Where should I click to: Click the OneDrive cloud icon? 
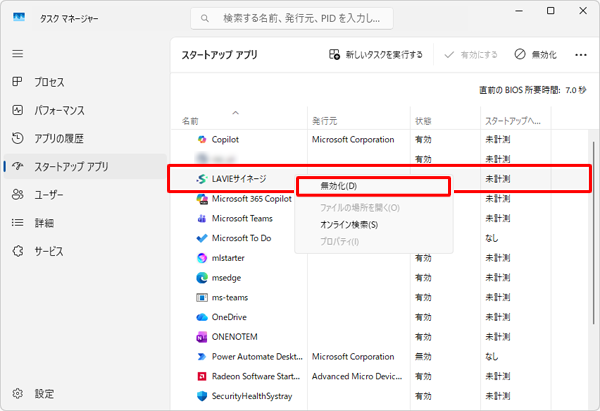pos(202,317)
